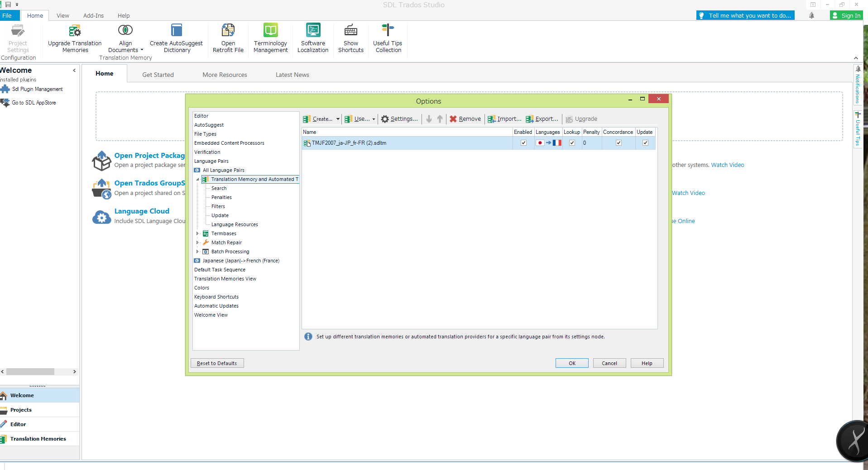This screenshot has height=470, width=868.
Task: Click Open Retrofit File icon
Action: (x=228, y=30)
